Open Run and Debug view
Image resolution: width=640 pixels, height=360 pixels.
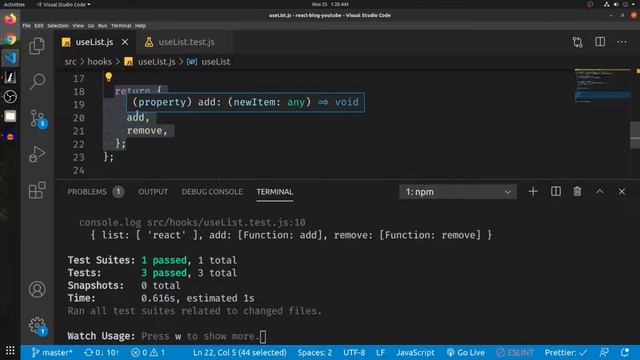(37, 154)
